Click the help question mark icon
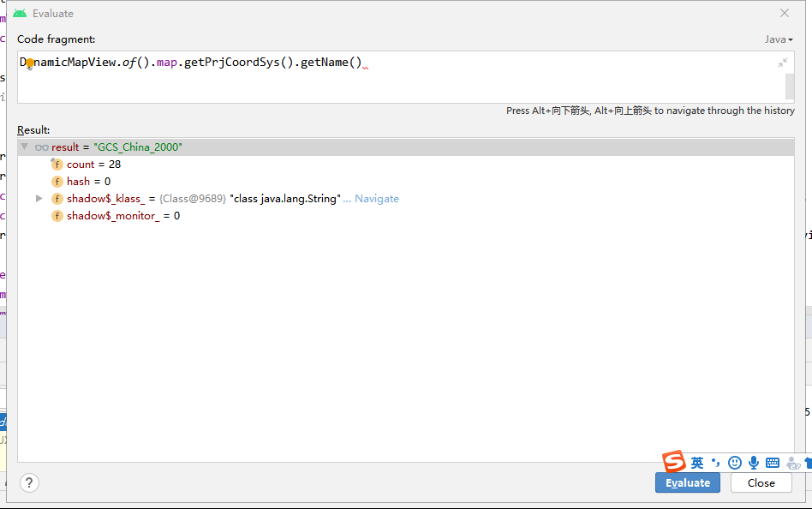The height and width of the screenshot is (509, 812). (x=29, y=483)
